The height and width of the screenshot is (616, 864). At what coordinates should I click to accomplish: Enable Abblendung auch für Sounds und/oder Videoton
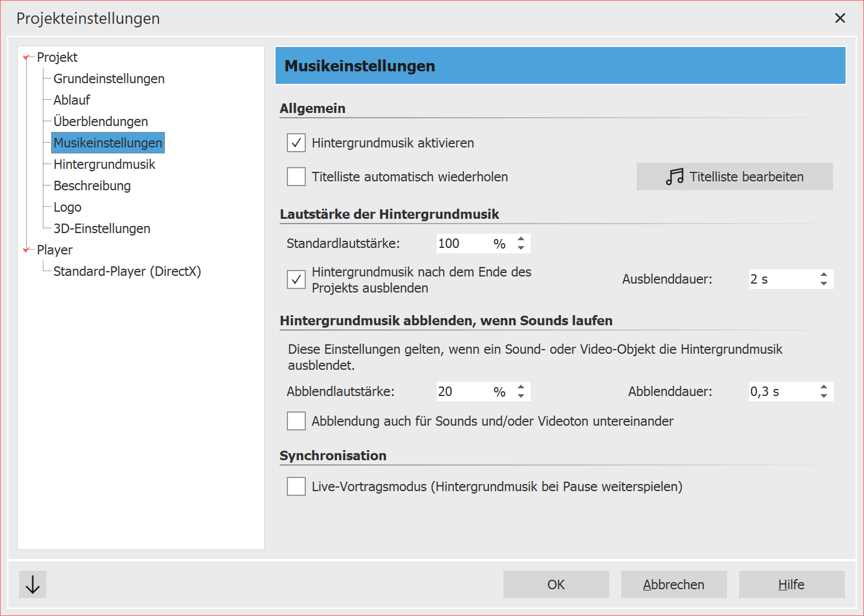click(296, 421)
